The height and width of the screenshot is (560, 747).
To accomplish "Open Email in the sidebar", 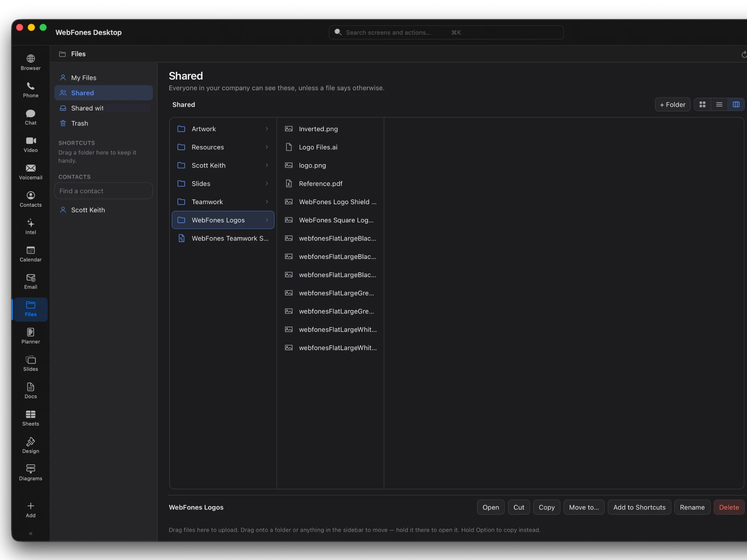I will click(31, 281).
